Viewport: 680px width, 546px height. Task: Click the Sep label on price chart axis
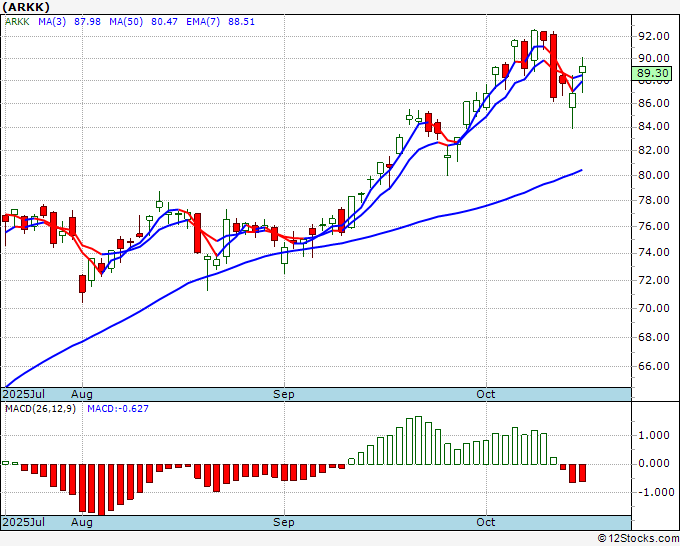pyautogui.click(x=284, y=394)
